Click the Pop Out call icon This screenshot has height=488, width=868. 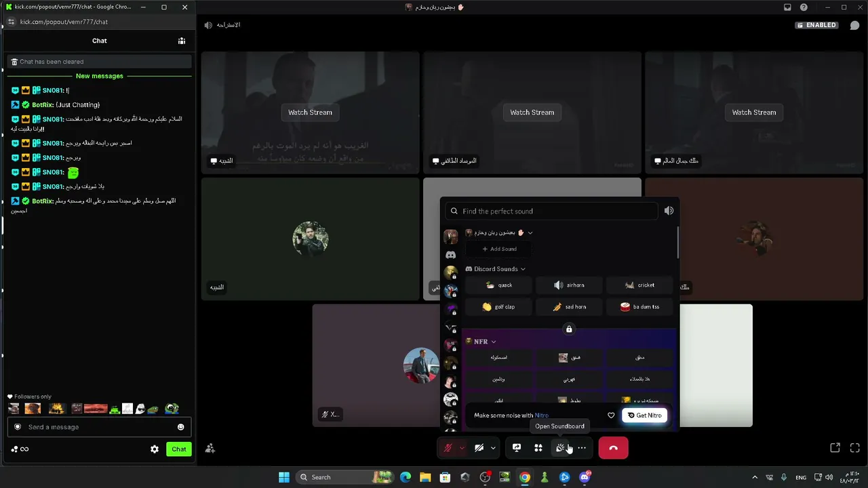[835, 448]
